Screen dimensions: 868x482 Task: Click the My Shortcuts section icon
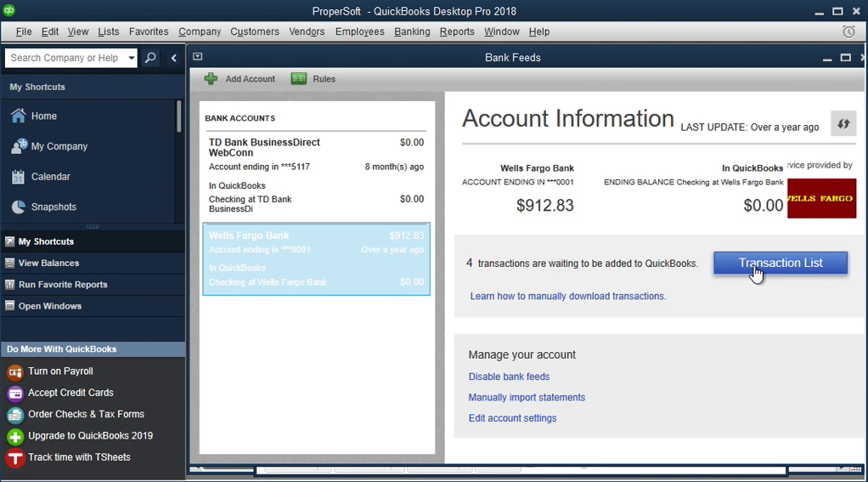pyautogui.click(x=9, y=241)
